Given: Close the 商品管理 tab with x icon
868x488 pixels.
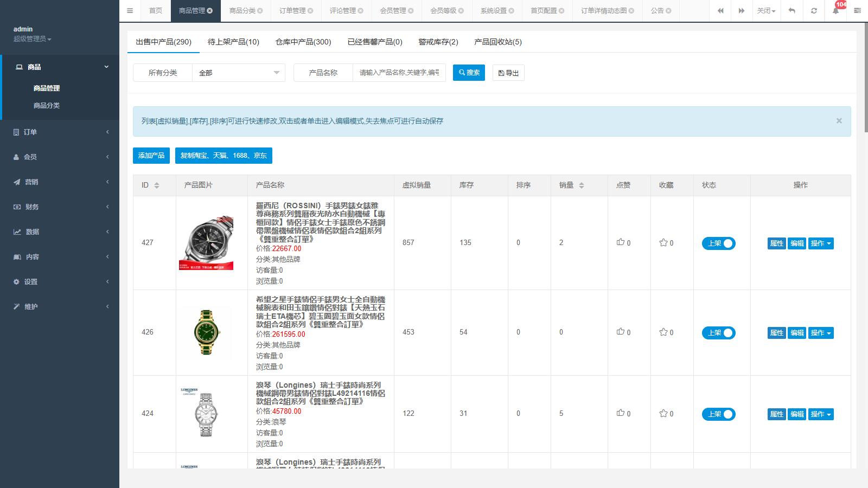Looking at the screenshot, I should (x=210, y=11).
